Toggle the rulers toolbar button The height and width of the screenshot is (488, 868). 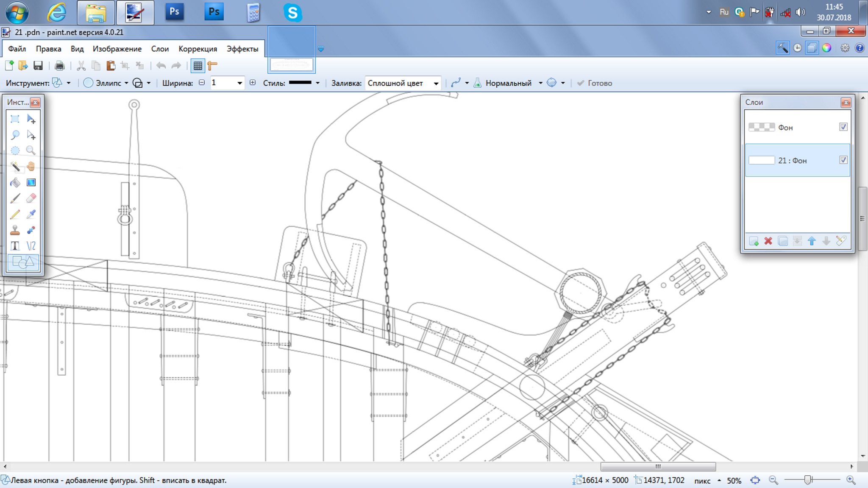[212, 65]
